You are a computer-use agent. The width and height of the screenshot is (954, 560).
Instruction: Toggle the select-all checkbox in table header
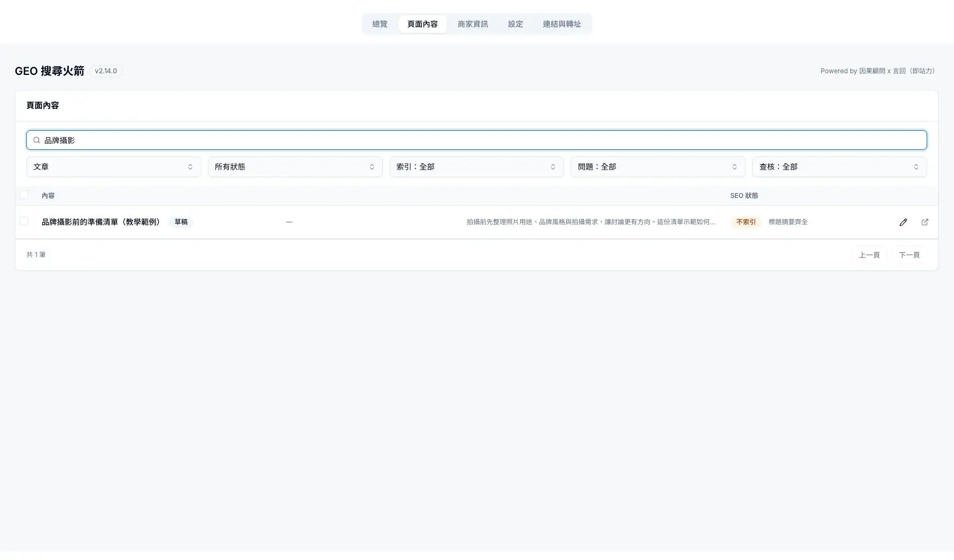[24, 195]
